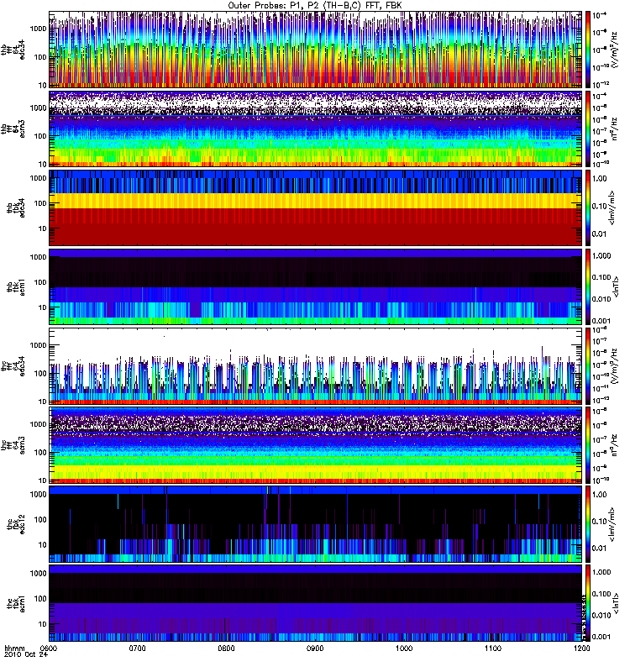Viewport: 630px width, 672px height.
Task: Click the color bar beside thc fff edc34 panel
Action: 588,366
